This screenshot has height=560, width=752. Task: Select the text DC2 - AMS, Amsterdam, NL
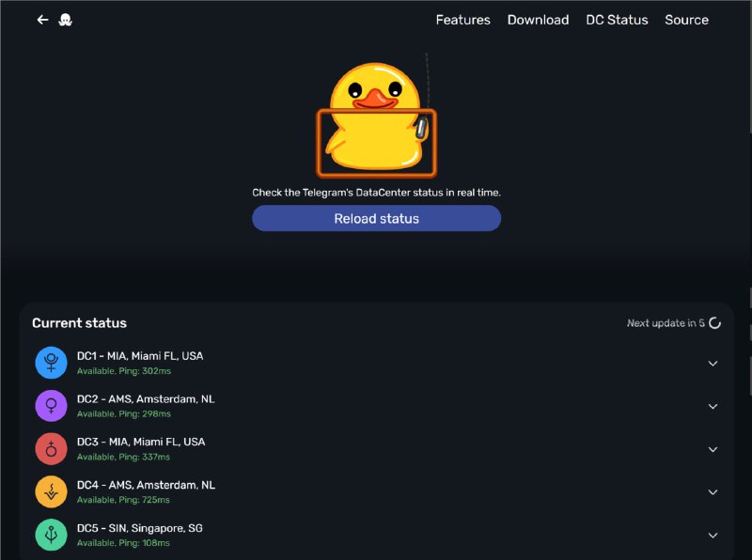point(146,399)
